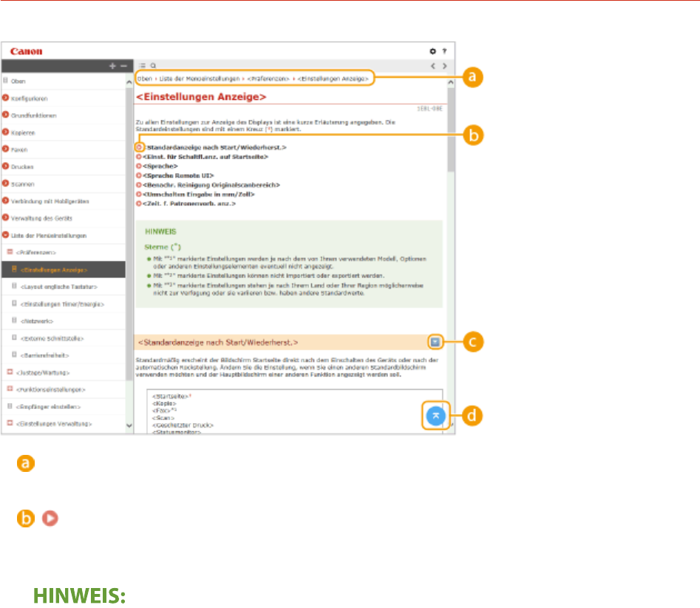Open the search magnifier icon
This screenshot has width=700, height=608.
[x=153, y=66]
